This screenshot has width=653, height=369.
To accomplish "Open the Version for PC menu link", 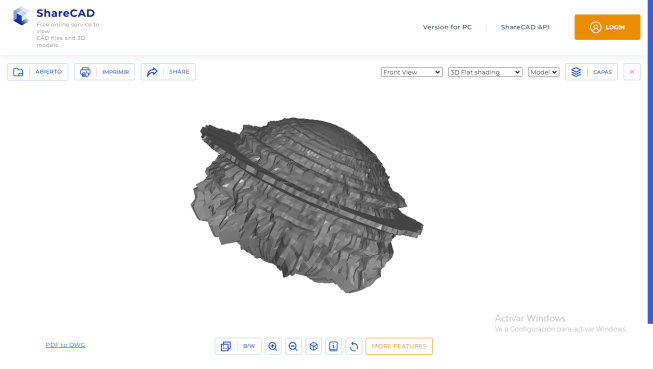I will tap(447, 27).
